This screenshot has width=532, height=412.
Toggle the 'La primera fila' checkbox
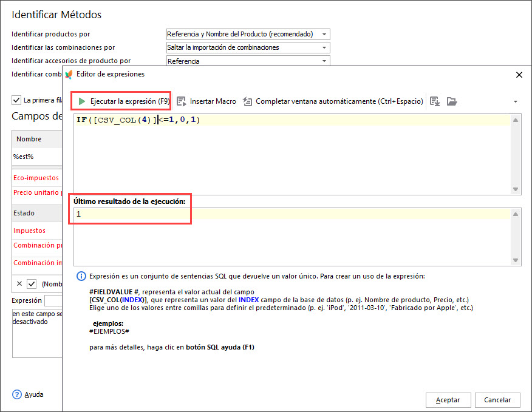pos(16,100)
